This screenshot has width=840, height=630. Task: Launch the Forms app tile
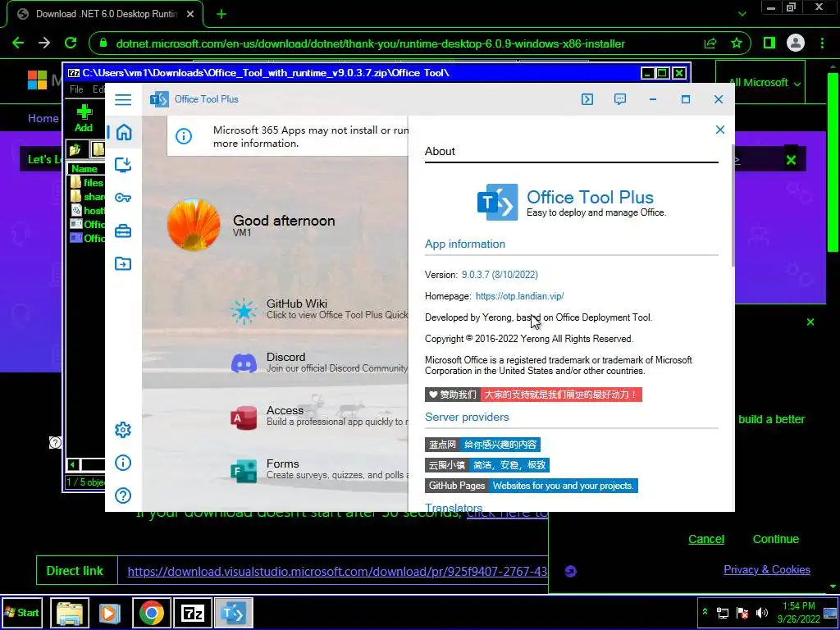click(319, 470)
